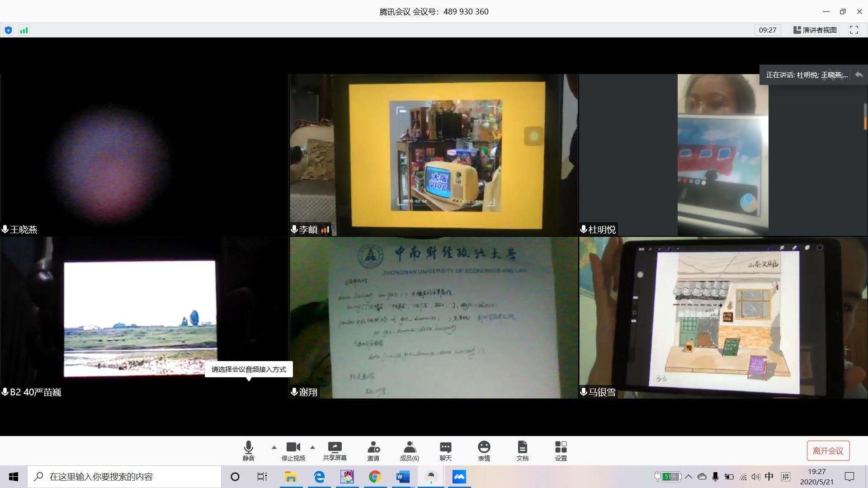868x488 pixels.
Task: Check the green network signal icon
Action: click(x=24, y=30)
